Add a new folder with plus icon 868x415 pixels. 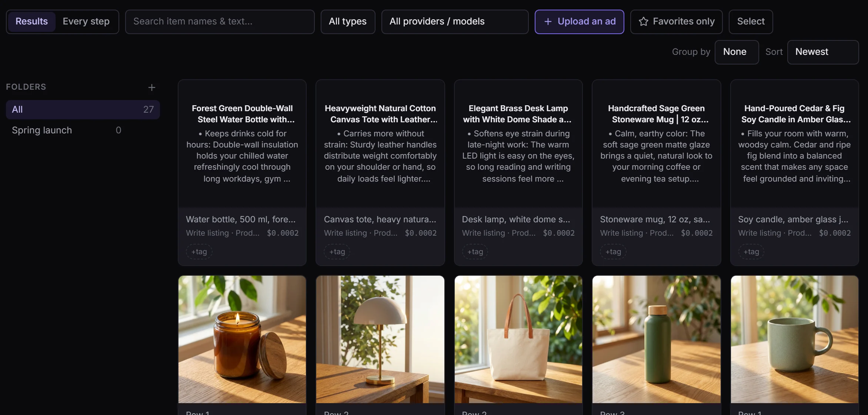pyautogui.click(x=151, y=87)
